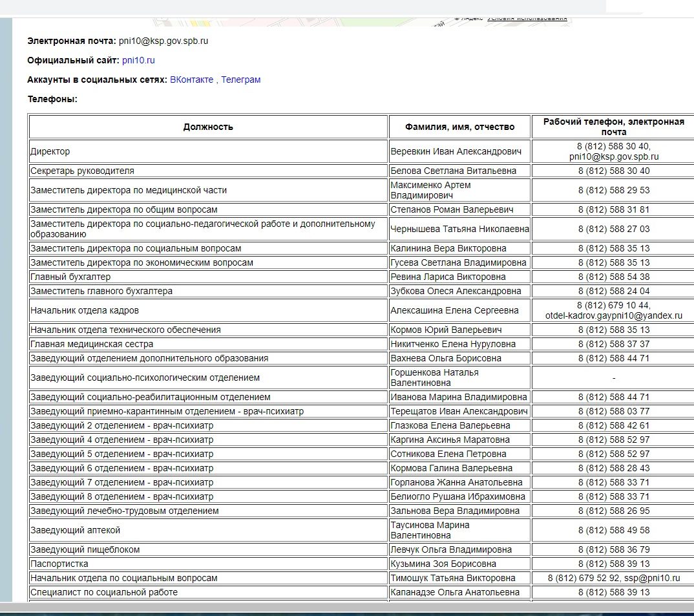Viewport: 694px width, 616px height.
Task: Click the phone number 8 (812) 588 29 53
Action: pyautogui.click(x=614, y=190)
